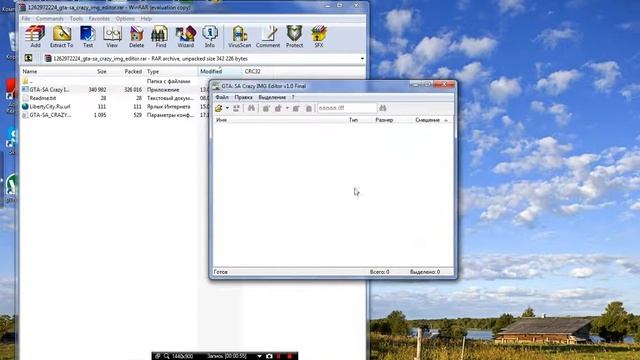Sort by Размер column in IMG Editor
The image size is (640, 360).
click(x=384, y=120)
